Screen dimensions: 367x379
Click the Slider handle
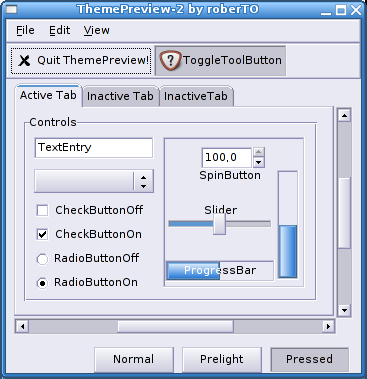click(x=220, y=224)
